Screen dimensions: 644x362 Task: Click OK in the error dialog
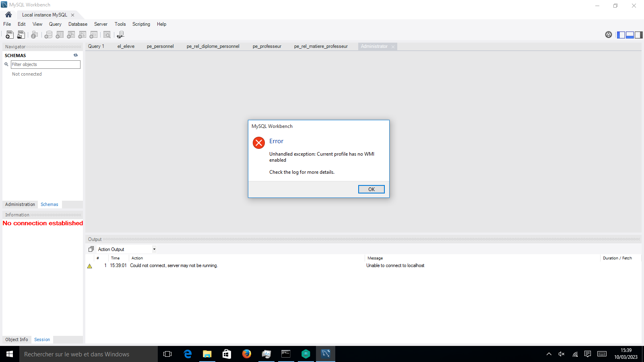[372, 189]
